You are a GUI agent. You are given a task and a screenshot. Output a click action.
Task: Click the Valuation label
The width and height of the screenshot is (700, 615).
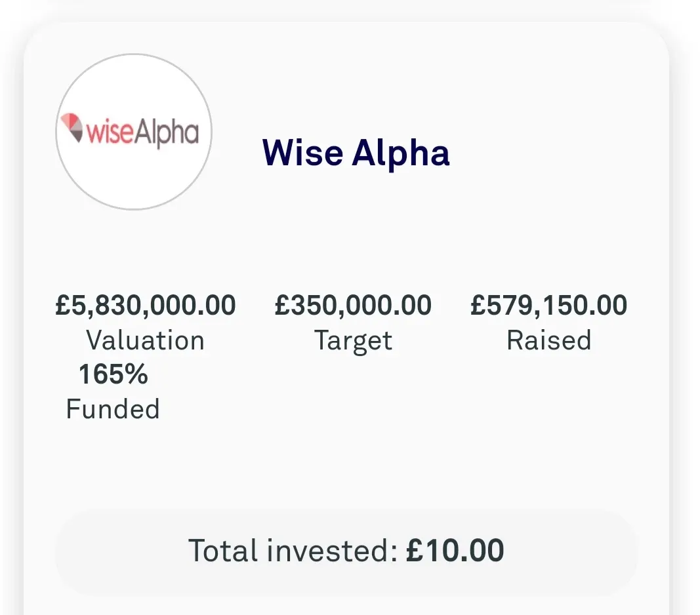pyautogui.click(x=146, y=340)
